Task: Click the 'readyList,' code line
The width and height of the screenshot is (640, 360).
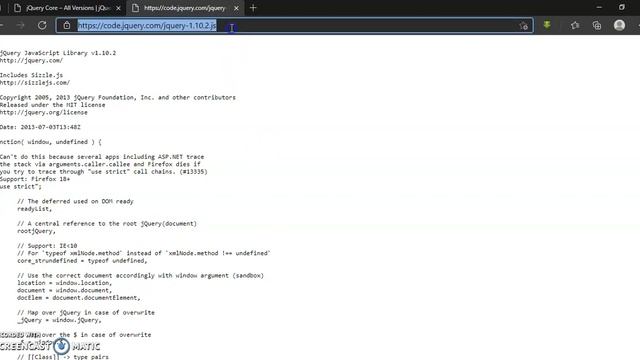Action: tap(35, 209)
